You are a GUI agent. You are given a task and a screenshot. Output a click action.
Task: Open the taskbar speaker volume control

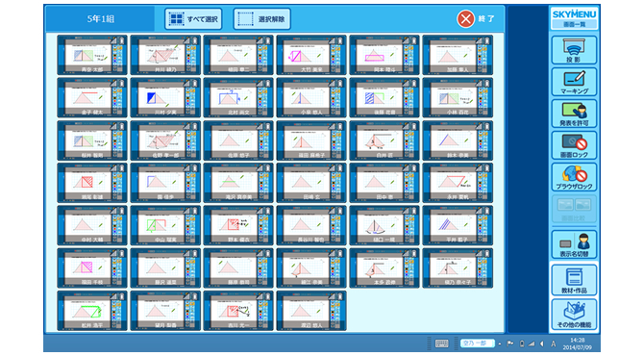click(542, 343)
